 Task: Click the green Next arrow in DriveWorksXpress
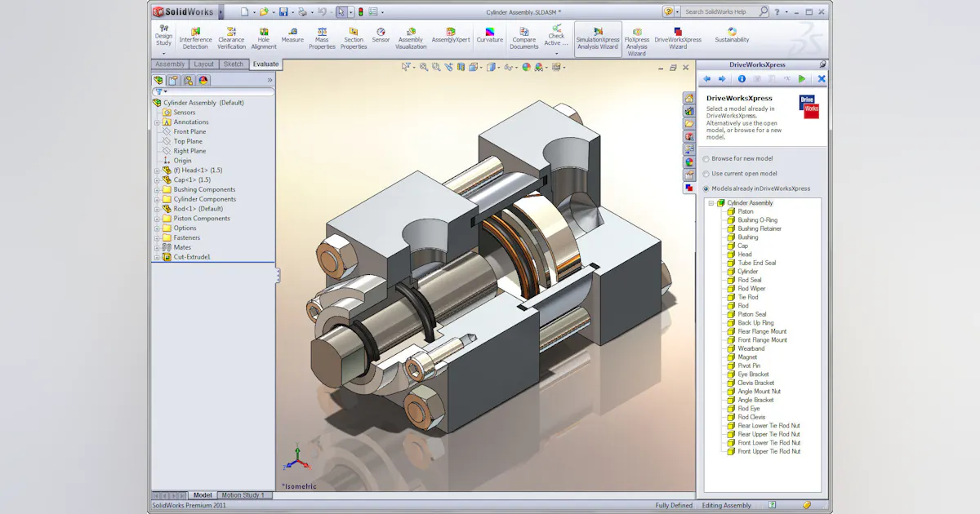[x=802, y=79]
